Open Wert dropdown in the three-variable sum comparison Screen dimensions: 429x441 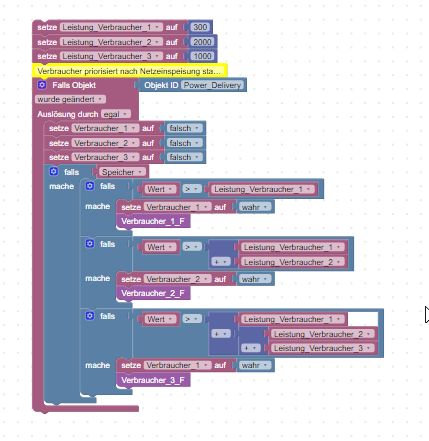[x=160, y=319]
